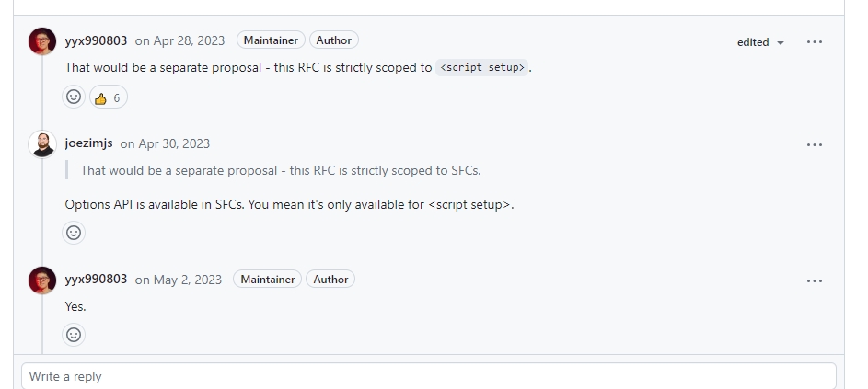The height and width of the screenshot is (389, 868).
Task: Select the Author badge on the May 2 comment
Action: (x=330, y=280)
